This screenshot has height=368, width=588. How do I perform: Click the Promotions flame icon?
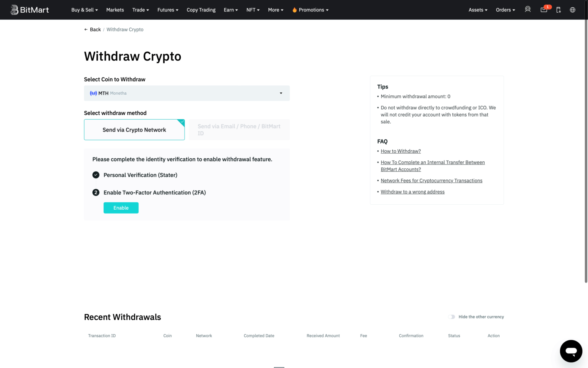click(294, 10)
